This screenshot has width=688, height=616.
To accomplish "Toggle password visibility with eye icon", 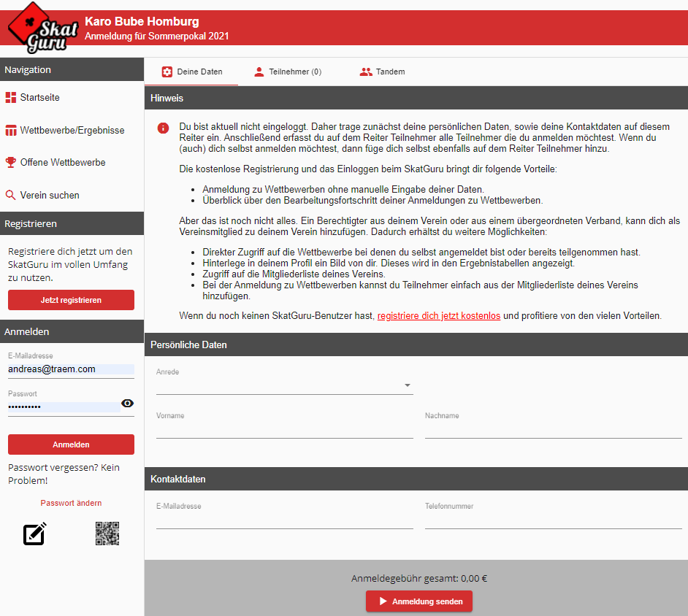I will (x=127, y=404).
